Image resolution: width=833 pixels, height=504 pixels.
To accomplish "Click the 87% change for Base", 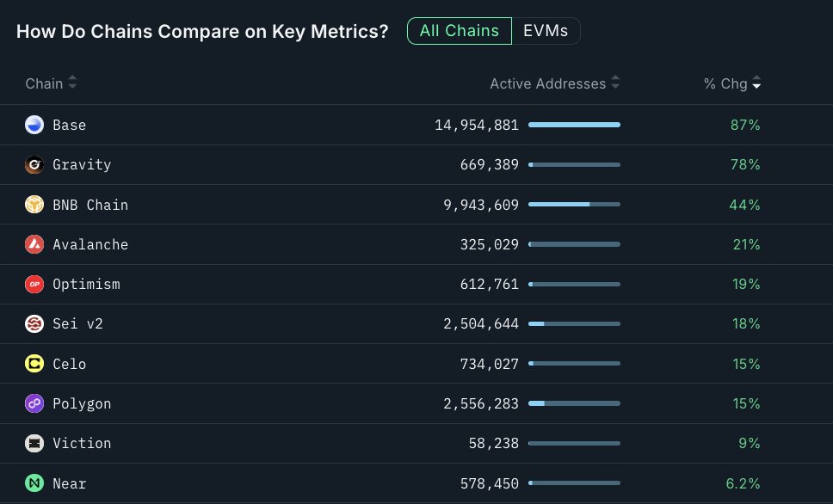I will click(x=745, y=125).
